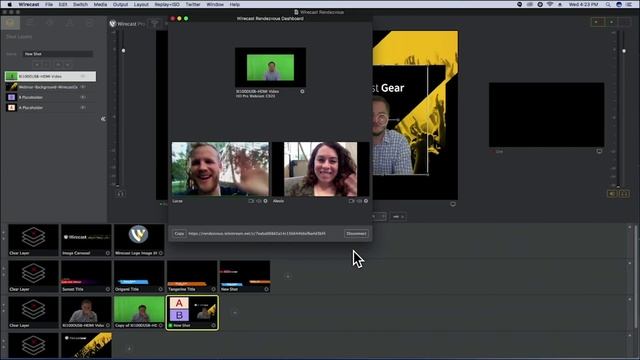Open the gear on the Sunset Title shot

[108, 289]
